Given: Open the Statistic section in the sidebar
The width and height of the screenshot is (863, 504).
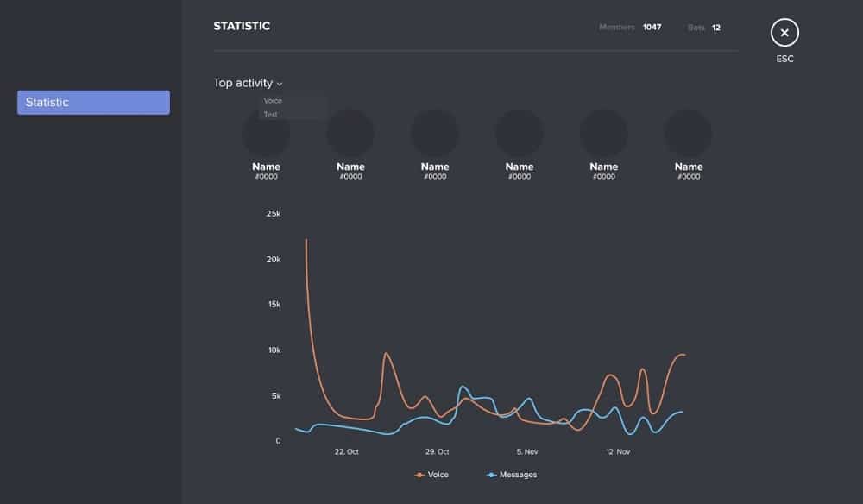Looking at the screenshot, I should tap(92, 102).
